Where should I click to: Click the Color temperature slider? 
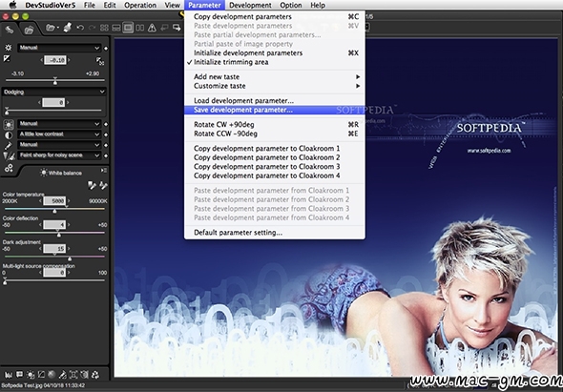click(x=54, y=209)
